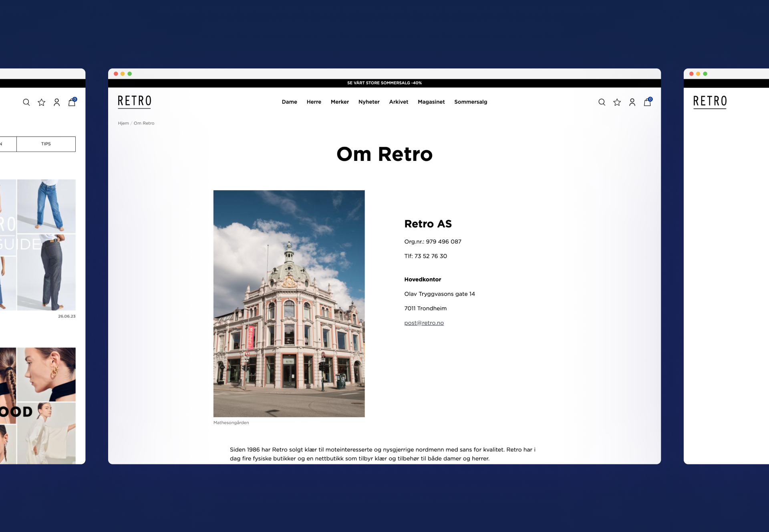The height and width of the screenshot is (532, 769).
Task: Click search icon in left window
Action: [26, 102]
